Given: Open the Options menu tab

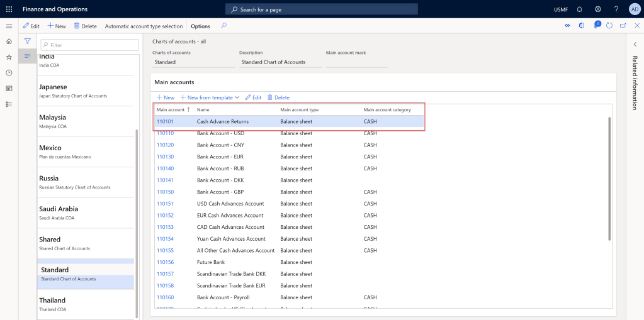Looking at the screenshot, I should 200,26.
